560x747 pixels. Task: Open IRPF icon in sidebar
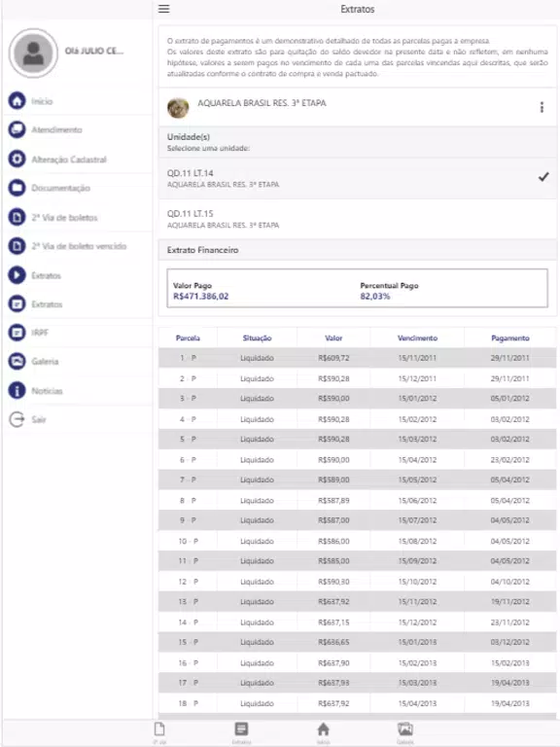(17, 333)
